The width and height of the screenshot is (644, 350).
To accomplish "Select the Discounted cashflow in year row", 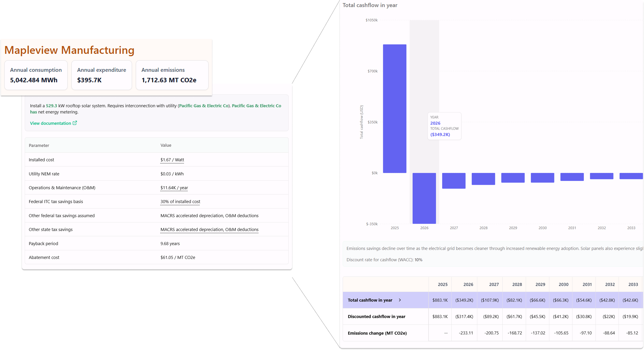I will tap(376, 317).
